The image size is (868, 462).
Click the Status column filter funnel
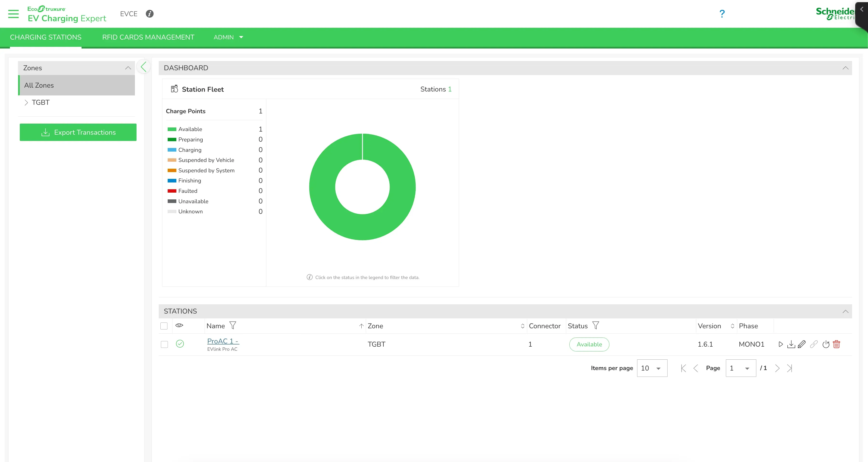click(595, 325)
